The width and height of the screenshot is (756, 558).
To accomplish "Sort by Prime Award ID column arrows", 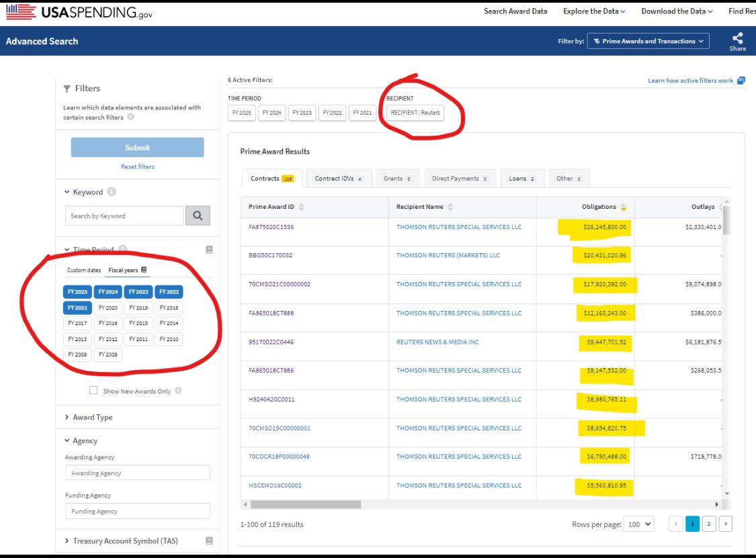I will coord(301,207).
